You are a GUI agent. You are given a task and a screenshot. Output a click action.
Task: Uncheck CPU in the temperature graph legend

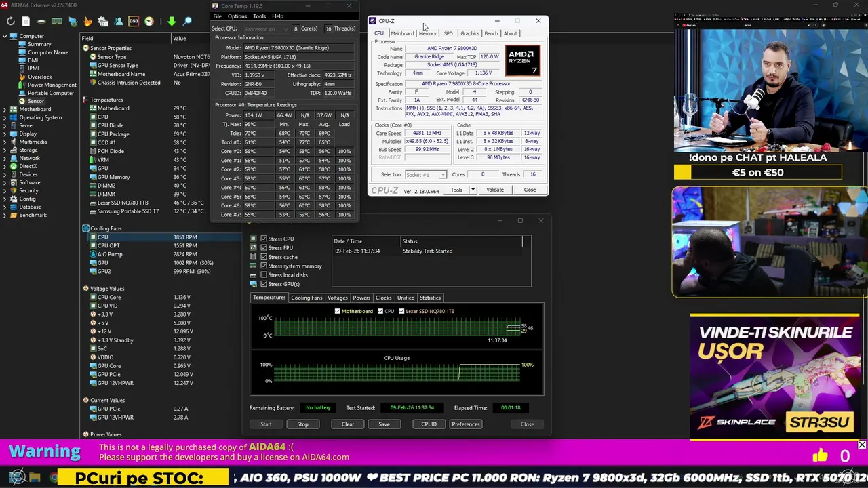pos(380,311)
